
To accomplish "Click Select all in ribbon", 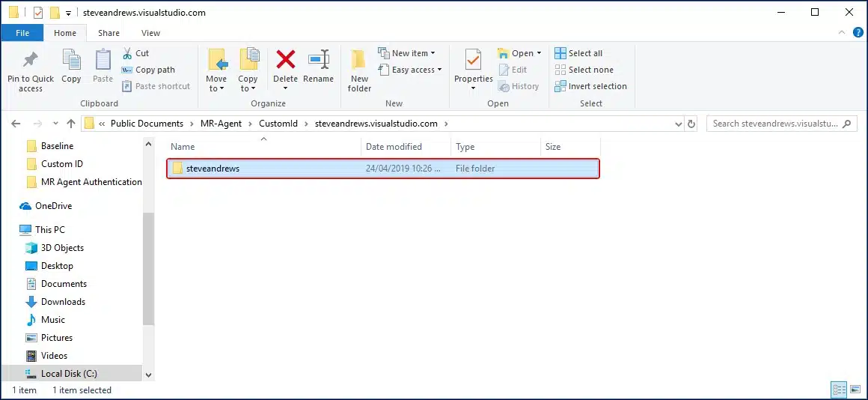I will [x=578, y=53].
